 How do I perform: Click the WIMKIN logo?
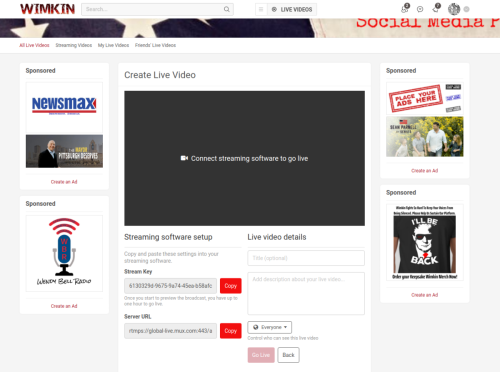[47, 9]
